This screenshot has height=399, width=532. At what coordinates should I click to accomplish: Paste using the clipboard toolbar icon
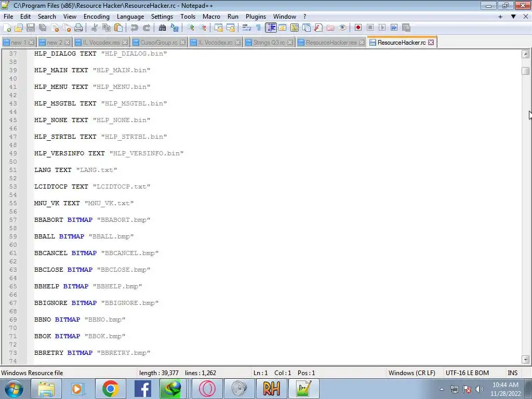pos(118,28)
